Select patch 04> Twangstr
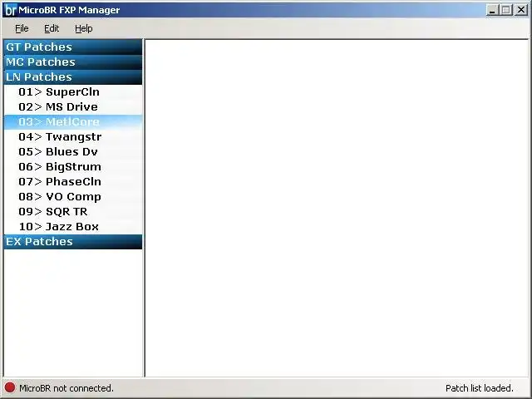The width and height of the screenshot is (532, 399). (x=73, y=136)
